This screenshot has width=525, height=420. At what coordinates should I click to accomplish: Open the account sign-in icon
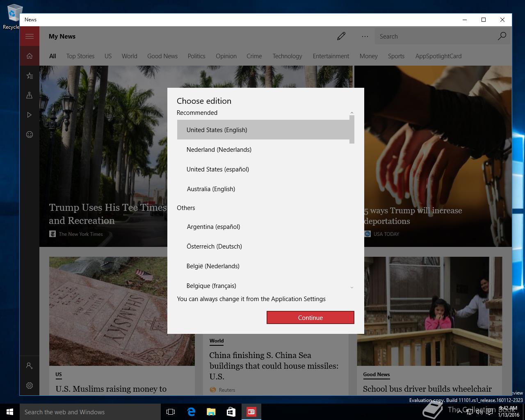click(x=30, y=365)
